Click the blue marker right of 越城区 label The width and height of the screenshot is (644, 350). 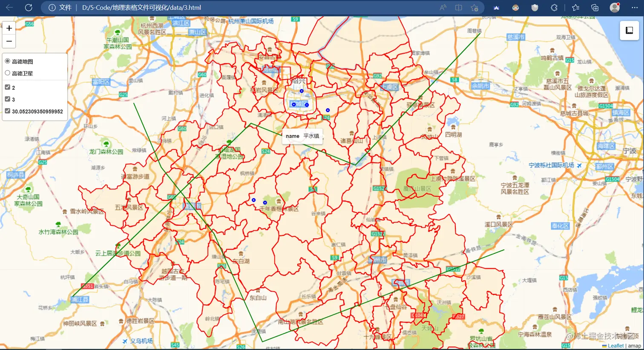[307, 105]
